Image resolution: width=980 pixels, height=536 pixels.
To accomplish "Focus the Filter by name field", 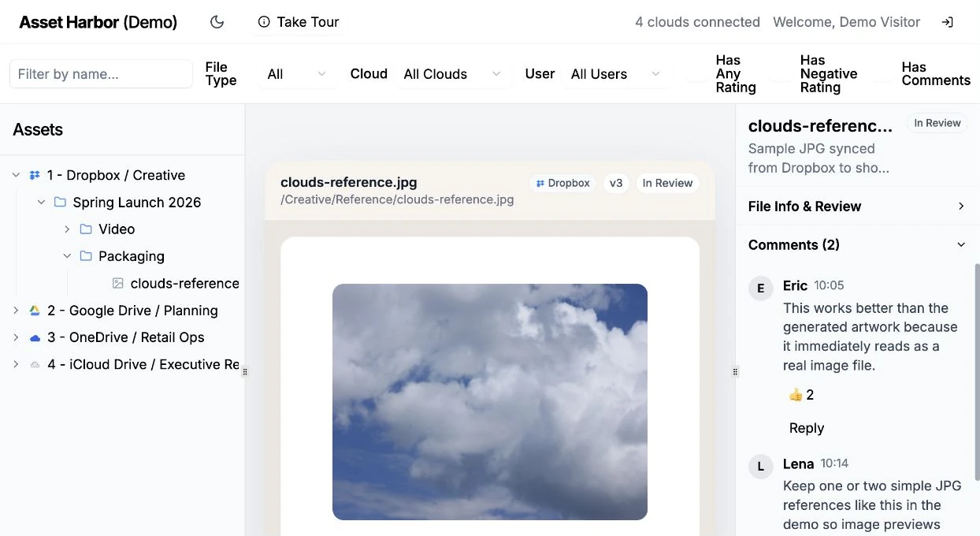I will click(101, 74).
